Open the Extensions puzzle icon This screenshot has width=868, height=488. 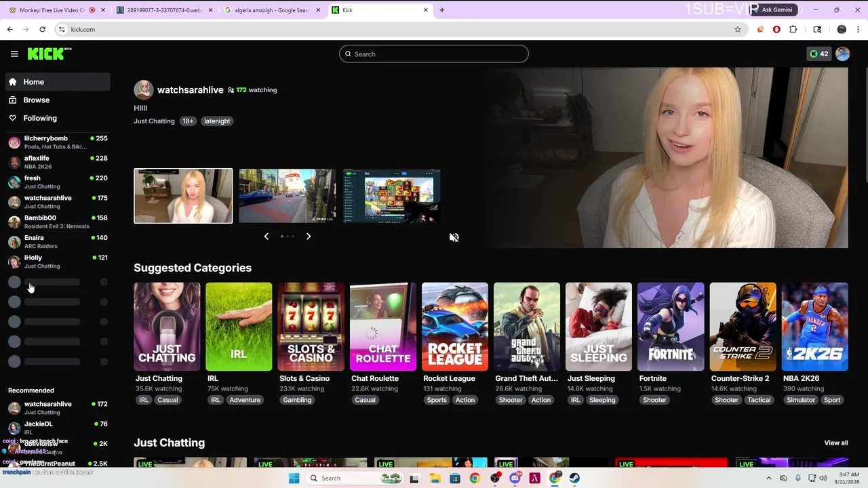coord(793,29)
